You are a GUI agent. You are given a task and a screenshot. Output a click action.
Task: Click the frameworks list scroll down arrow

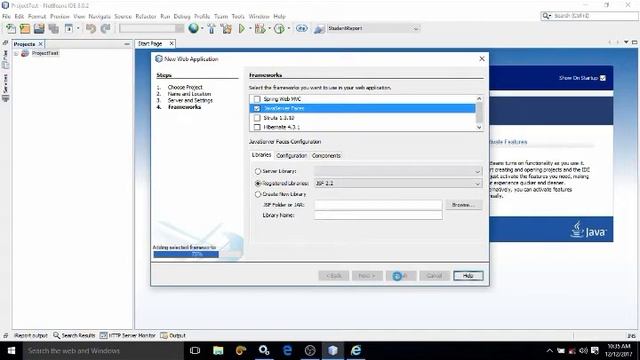pos(479,127)
